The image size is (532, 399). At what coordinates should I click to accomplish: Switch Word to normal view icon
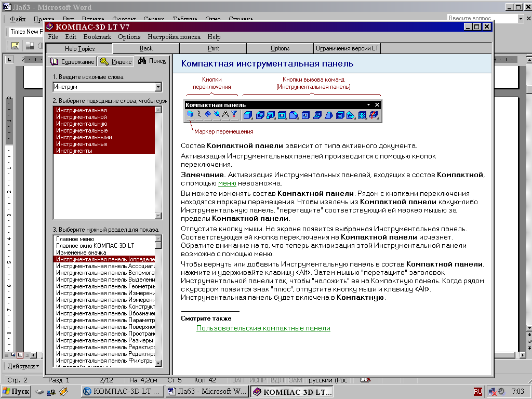pyautogui.click(x=6, y=355)
